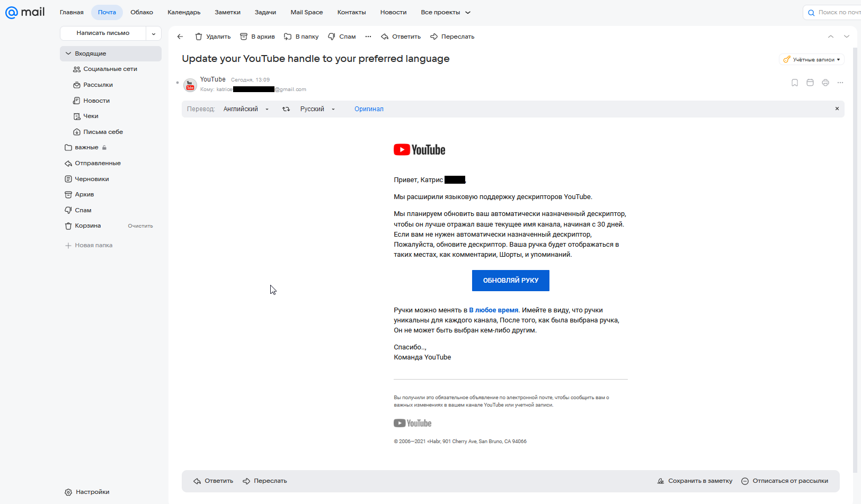Open the Английский source language dropdown
The width and height of the screenshot is (861, 504).
246,109
